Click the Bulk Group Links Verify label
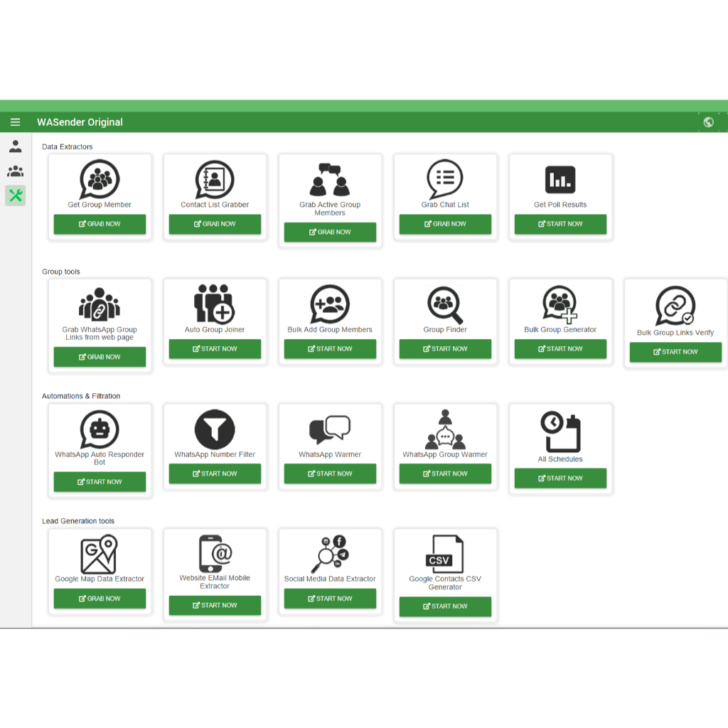The width and height of the screenshot is (728, 728). (675, 333)
